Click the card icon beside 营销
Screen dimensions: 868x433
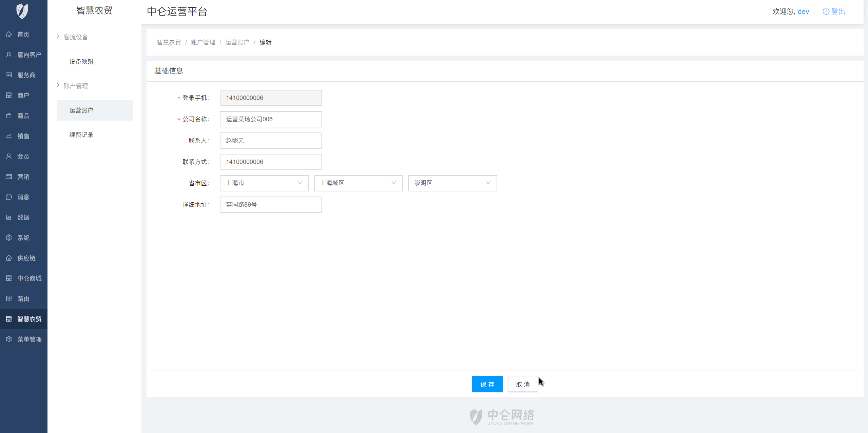pos(9,177)
